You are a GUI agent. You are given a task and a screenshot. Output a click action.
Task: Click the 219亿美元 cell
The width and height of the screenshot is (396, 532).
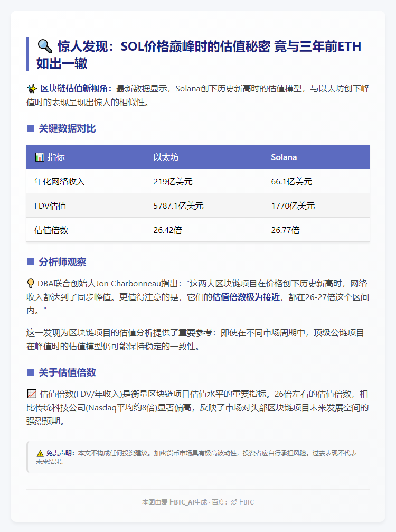coord(173,182)
